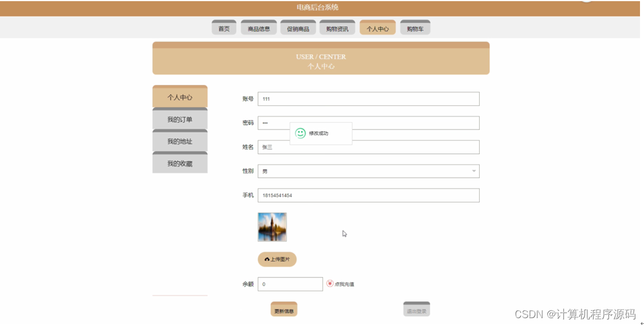644x325 pixels.
Task: Click the 手机 phone number field
Action: pyautogui.click(x=369, y=195)
